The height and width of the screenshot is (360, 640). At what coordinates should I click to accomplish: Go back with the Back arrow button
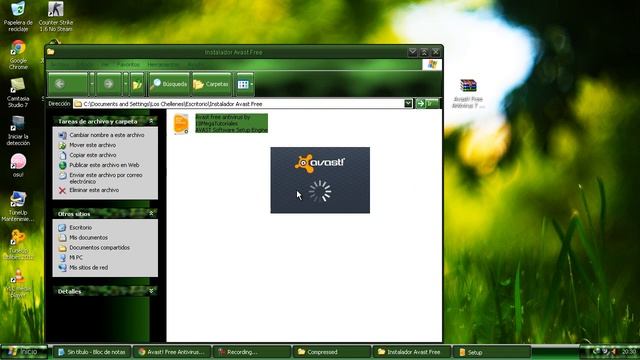[x=67, y=84]
